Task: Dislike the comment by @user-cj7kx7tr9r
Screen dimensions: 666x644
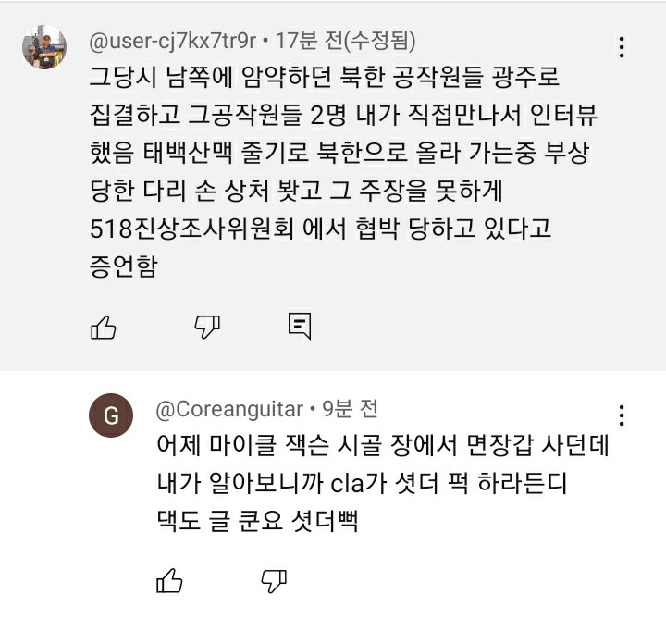Action: [206, 325]
